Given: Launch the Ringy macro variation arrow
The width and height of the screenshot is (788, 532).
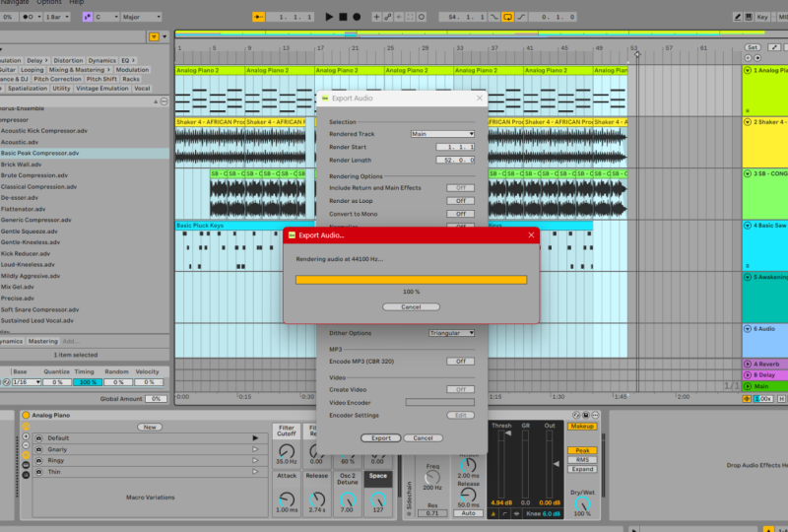Looking at the screenshot, I should coord(255,460).
